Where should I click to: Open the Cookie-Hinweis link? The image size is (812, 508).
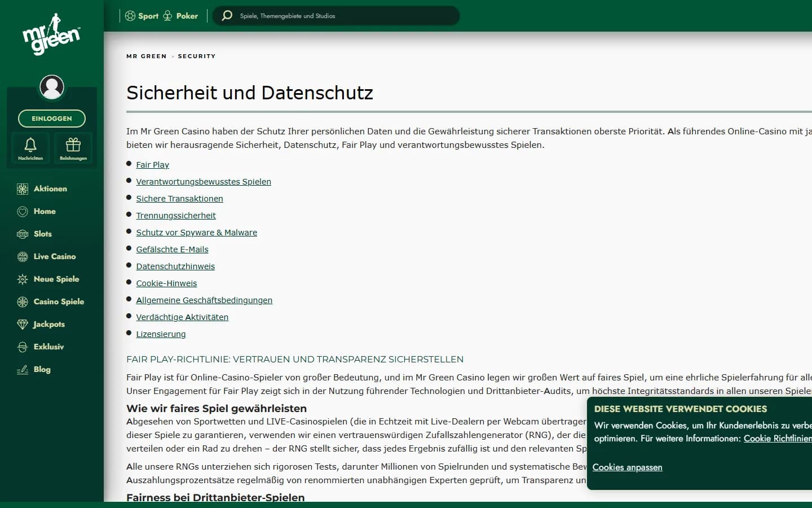click(x=166, y=283)
